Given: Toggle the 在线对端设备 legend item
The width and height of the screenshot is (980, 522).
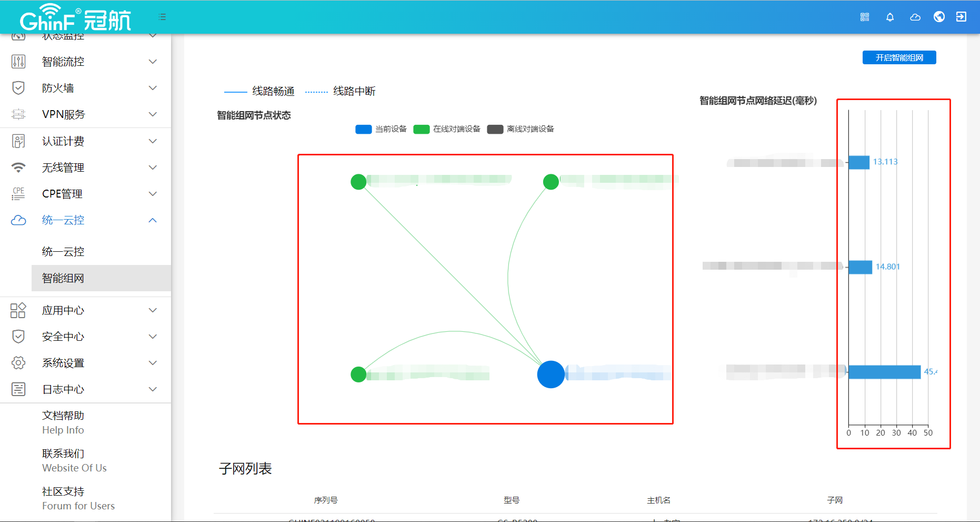Looking at the screenshot, I should (447, 129).
